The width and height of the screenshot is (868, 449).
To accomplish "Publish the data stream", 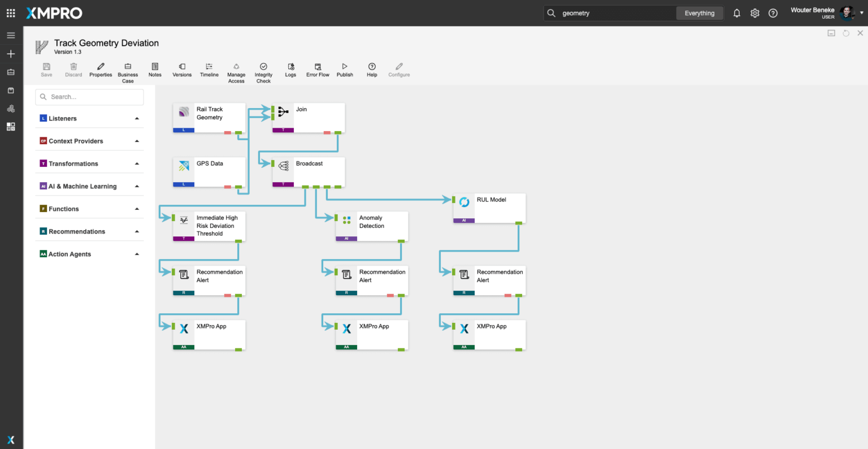I will (345, 70).
